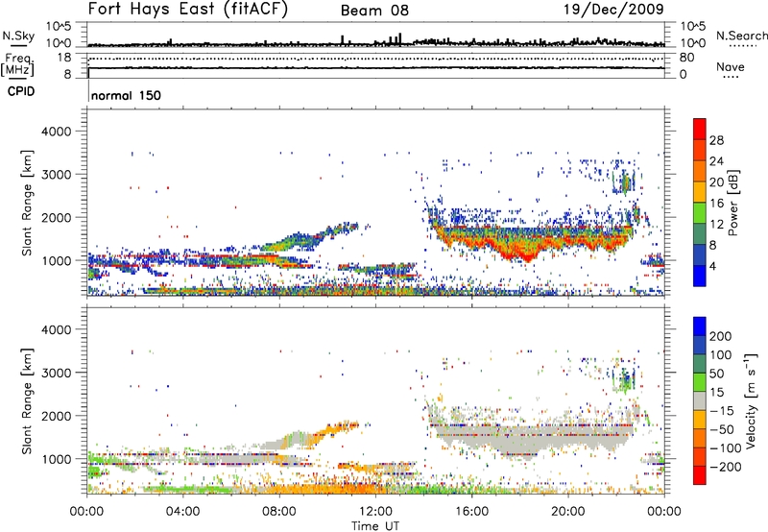
Task: Click the 'Time UT' axis label
Action: (375, 526)
